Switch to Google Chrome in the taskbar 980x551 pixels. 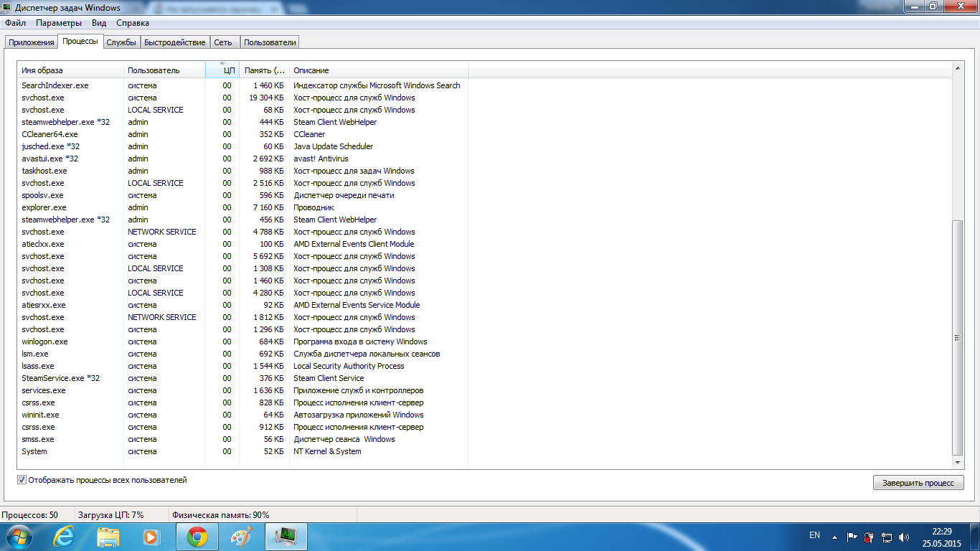(197, 537)
